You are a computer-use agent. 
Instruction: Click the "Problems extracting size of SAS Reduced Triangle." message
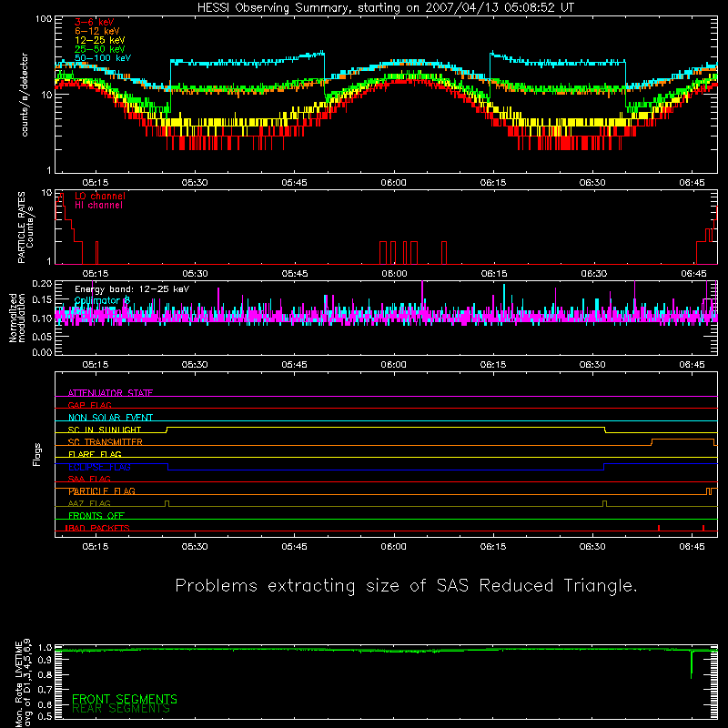(406, 586)
